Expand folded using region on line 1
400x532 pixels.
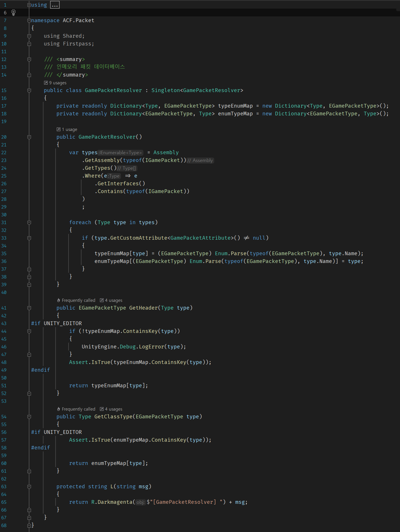29,5
